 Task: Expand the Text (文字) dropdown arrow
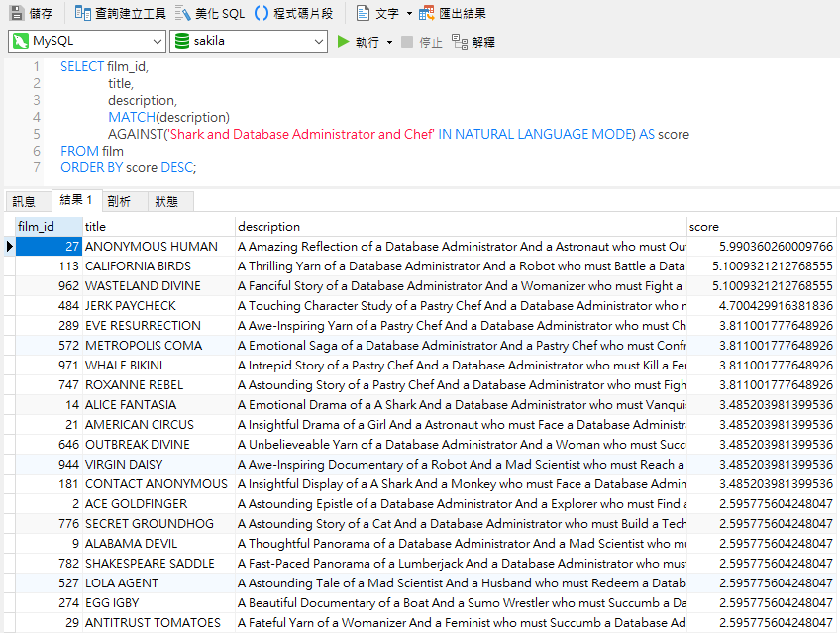click(x=409, y=14)
